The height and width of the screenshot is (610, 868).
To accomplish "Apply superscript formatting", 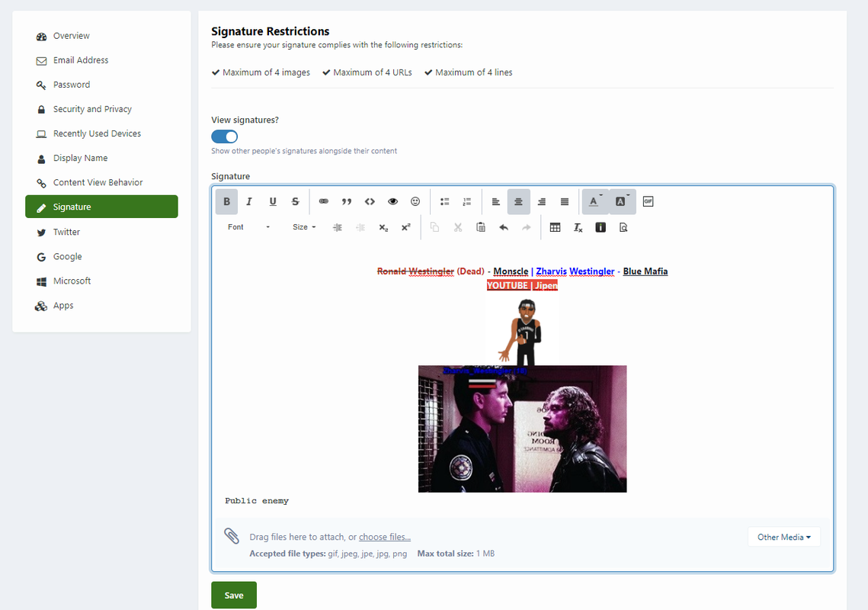I will [405, 227].
